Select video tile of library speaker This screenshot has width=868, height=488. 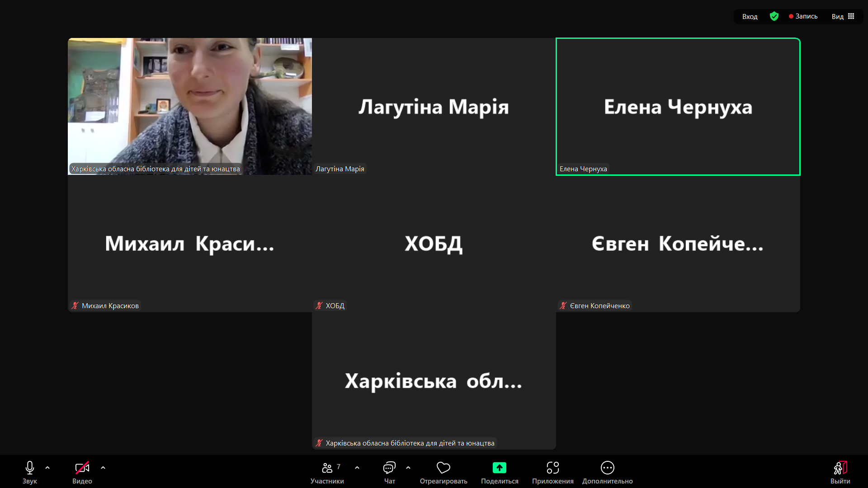[190, 106]
